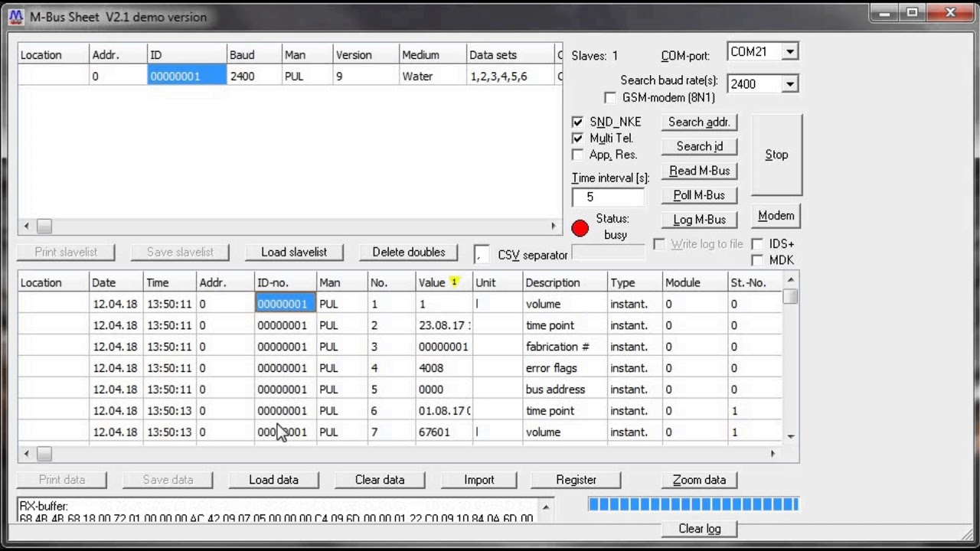Click the Read M-Bus button
Screen dimensions: 980x551
[x=699, y=171]
